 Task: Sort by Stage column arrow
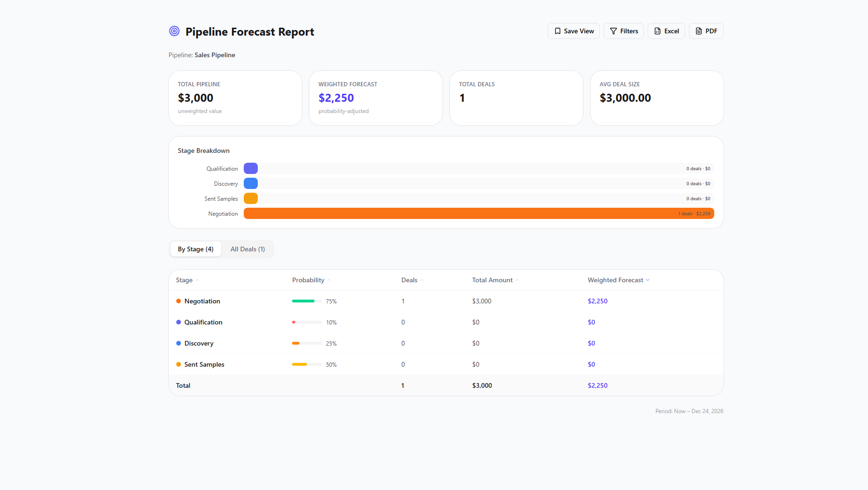click(x=197, y=280)
